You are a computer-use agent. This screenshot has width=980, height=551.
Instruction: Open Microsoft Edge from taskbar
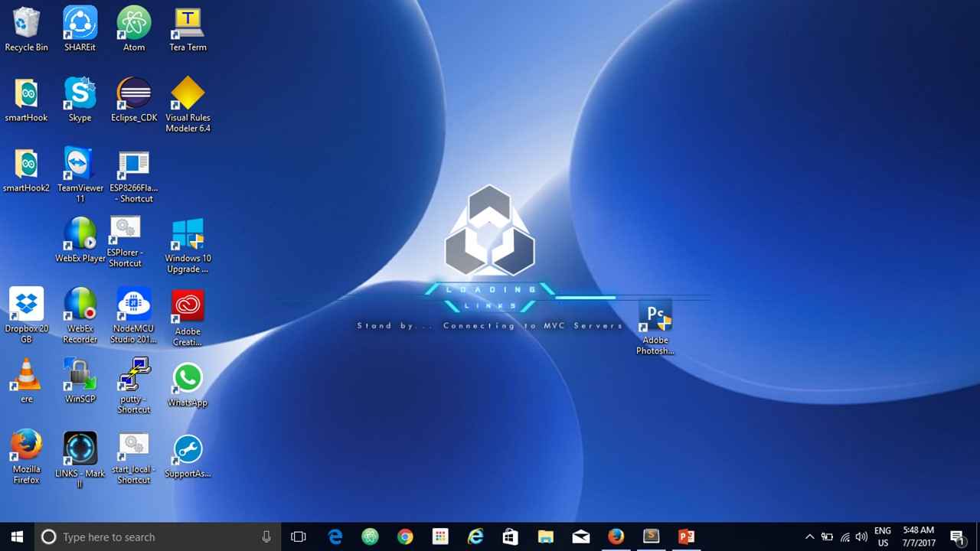pos(335,536)
